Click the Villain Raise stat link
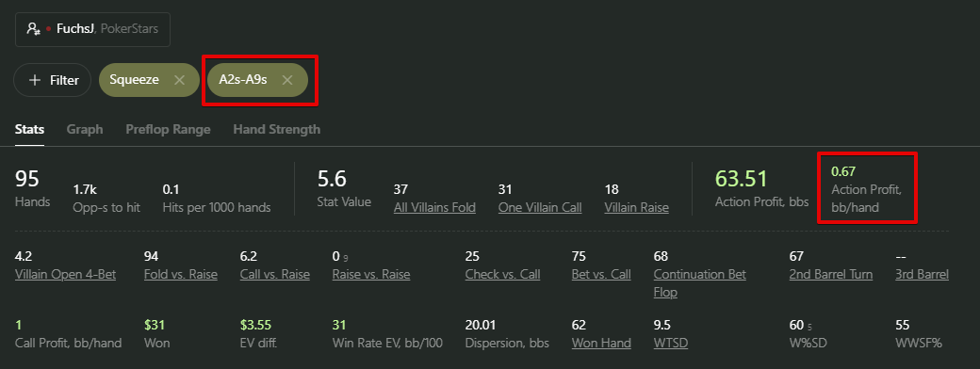This screenshot has height=369, width=980. (x=636, y=207)
